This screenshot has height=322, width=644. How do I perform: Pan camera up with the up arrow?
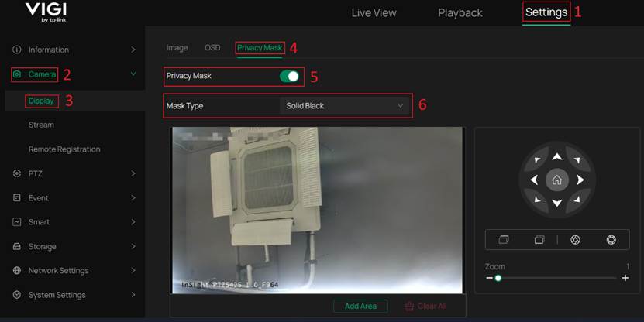coord(557,156)
